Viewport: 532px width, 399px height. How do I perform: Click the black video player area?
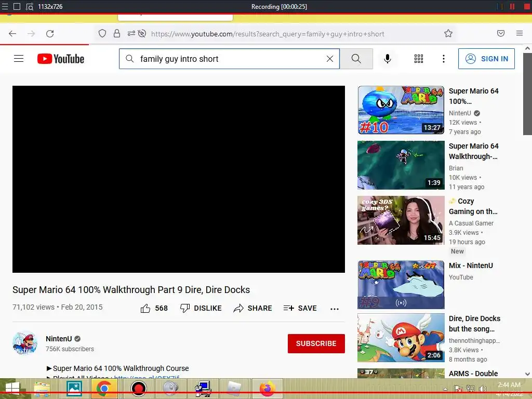click(179, 179)
